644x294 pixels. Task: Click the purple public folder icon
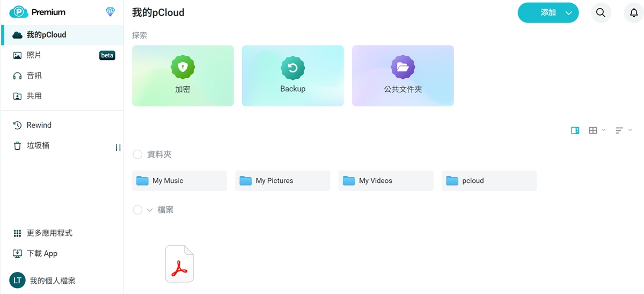pyautogui.click(x=403, y=67)
